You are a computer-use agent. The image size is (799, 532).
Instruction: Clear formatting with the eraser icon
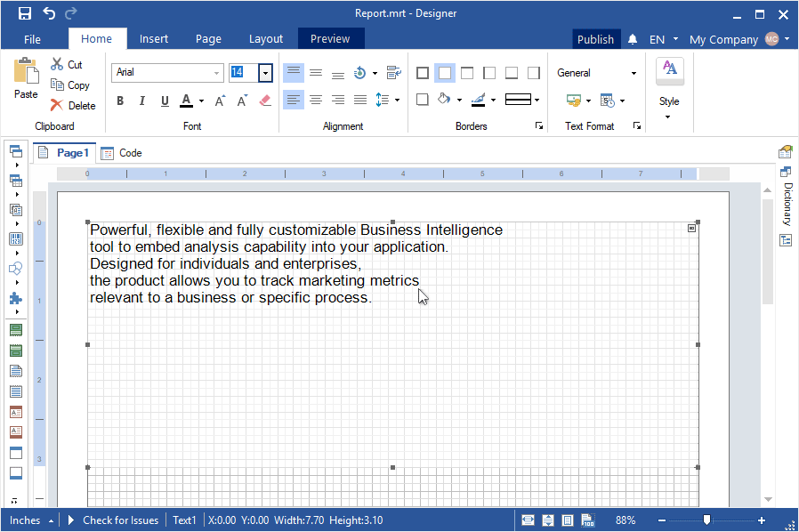(x=265, y=101)
